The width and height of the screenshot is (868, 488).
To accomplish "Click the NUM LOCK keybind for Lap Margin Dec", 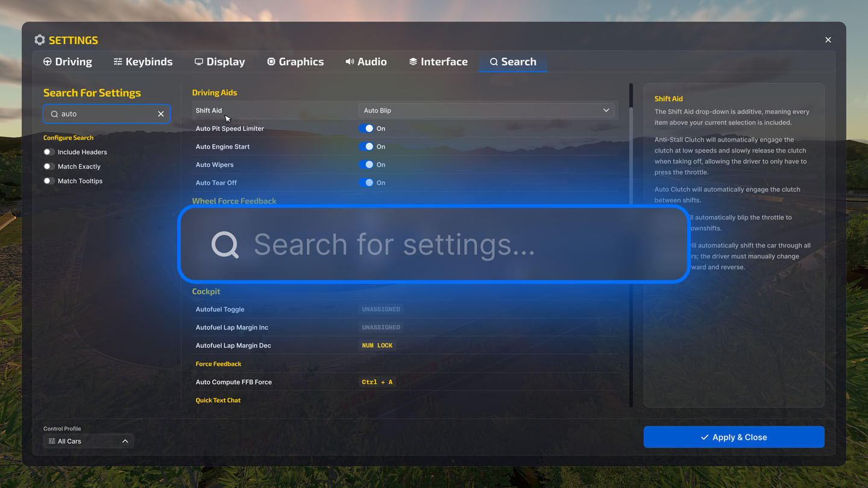I will (x=377, y=346).
